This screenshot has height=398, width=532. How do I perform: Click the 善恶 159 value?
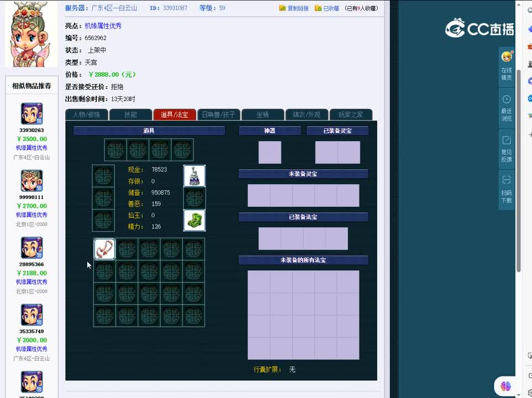click(156, 204)
